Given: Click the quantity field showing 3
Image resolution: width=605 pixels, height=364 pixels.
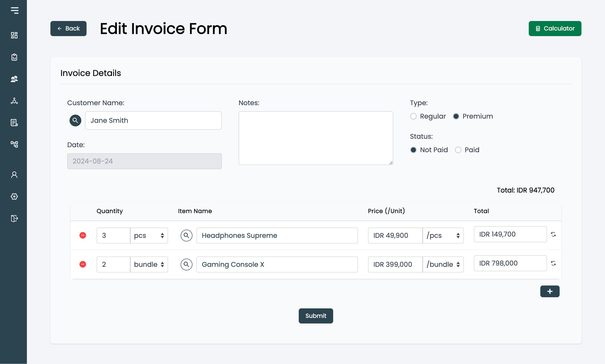Looking at the screenshot, I should [113, 236].
